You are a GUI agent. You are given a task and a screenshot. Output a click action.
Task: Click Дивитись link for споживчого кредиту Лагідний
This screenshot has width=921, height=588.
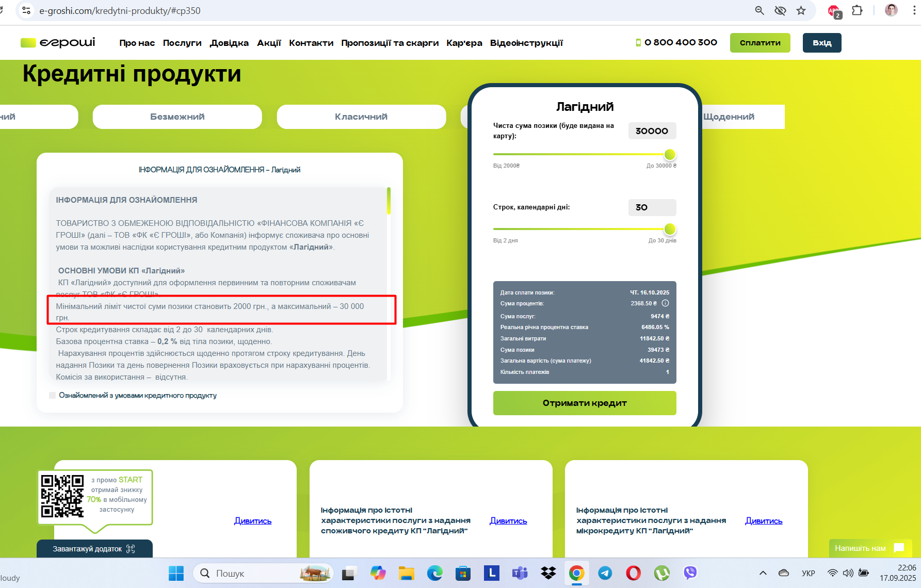click(x=508, y=521)
